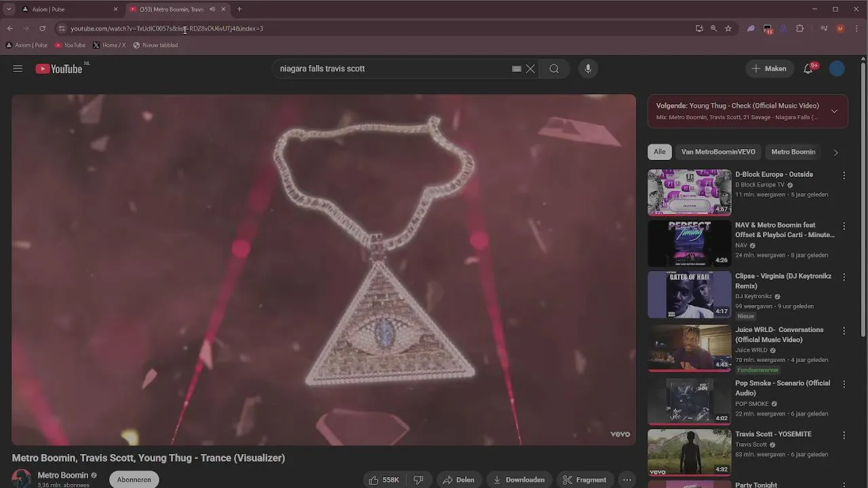Install app icon in address bar

[699, 28]
